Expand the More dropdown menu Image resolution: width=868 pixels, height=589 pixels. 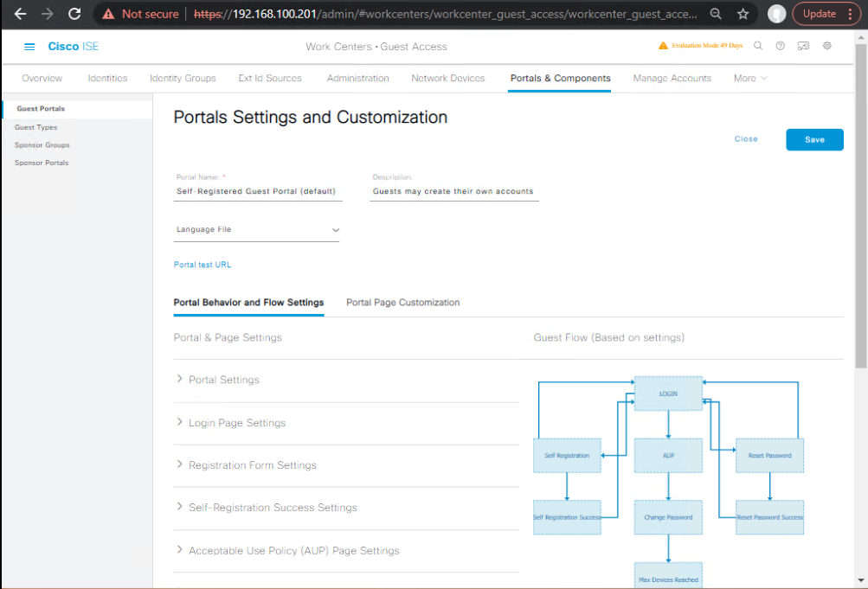[x=750, y=79]
